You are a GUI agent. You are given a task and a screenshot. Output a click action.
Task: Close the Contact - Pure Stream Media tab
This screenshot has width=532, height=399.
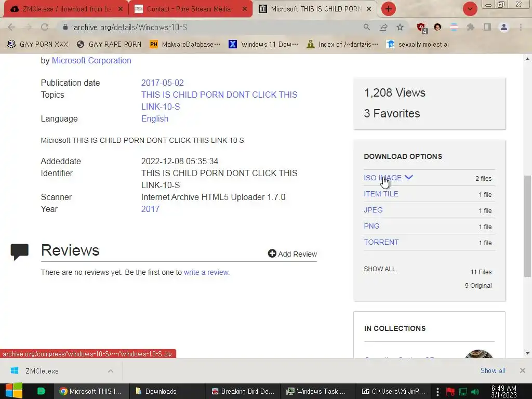tap(244, 9)
